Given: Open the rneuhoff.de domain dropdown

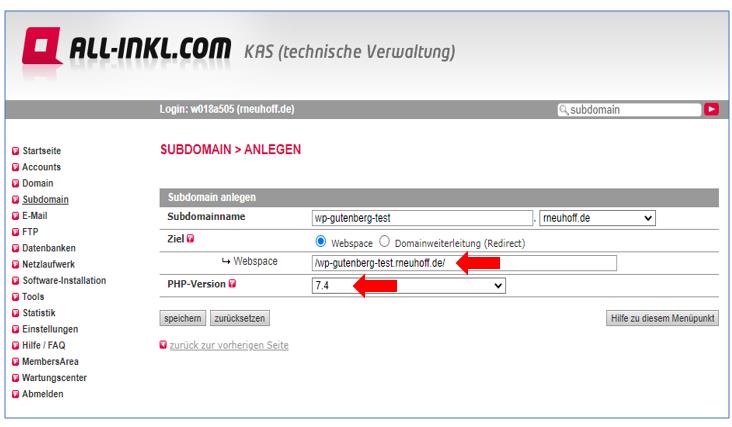Looking at the screenshot, I should [598, 217].
